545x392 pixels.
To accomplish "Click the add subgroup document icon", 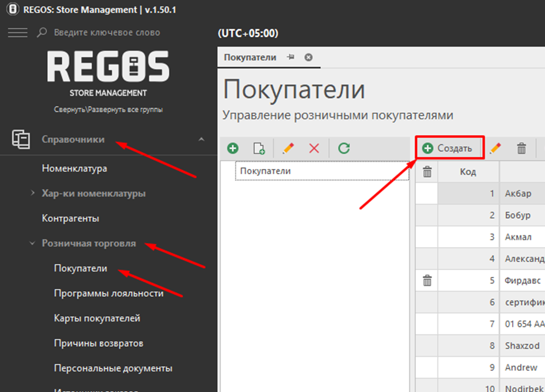I will pos(259,148).
